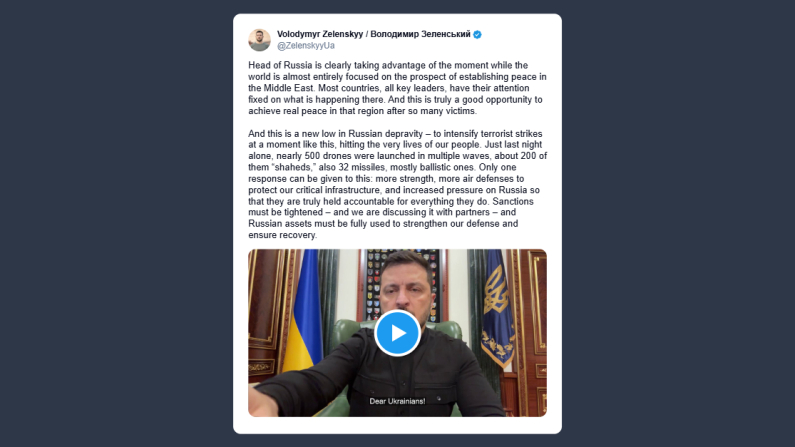Select the first paragraph starting "Head of Russia"
The height and width of the screenshot is (447, 795).
click(397, 88)
